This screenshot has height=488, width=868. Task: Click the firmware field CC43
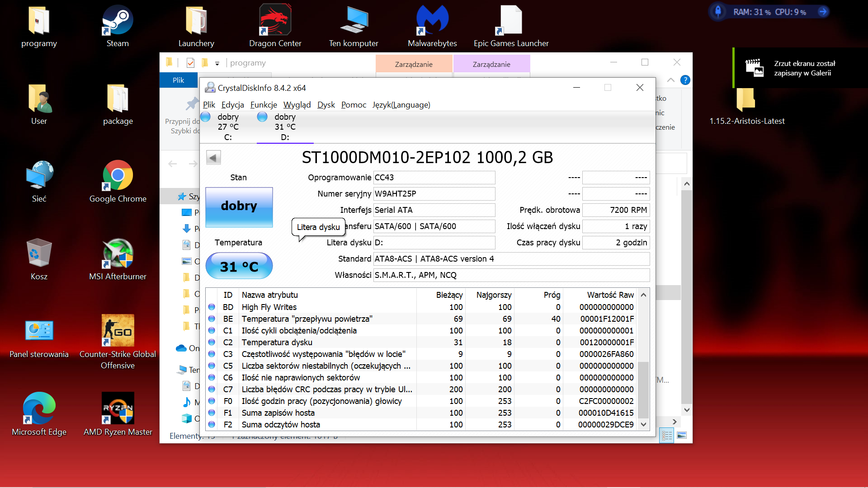434,178
